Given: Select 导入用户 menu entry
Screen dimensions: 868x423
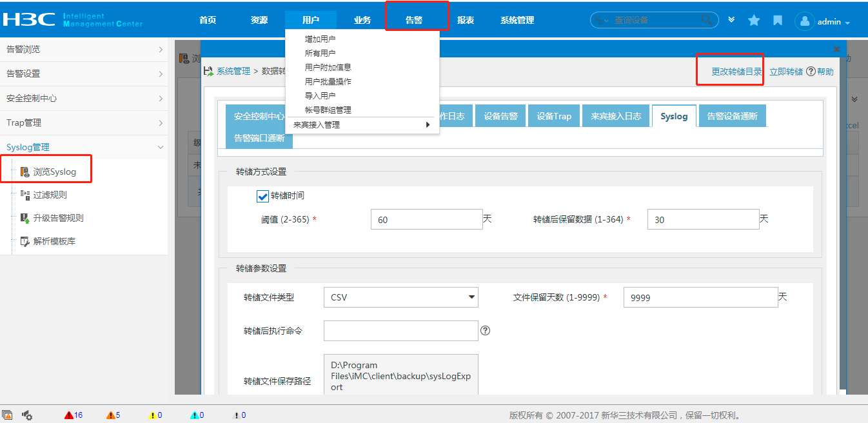Looking at the screenshot, I should (320, 96).
